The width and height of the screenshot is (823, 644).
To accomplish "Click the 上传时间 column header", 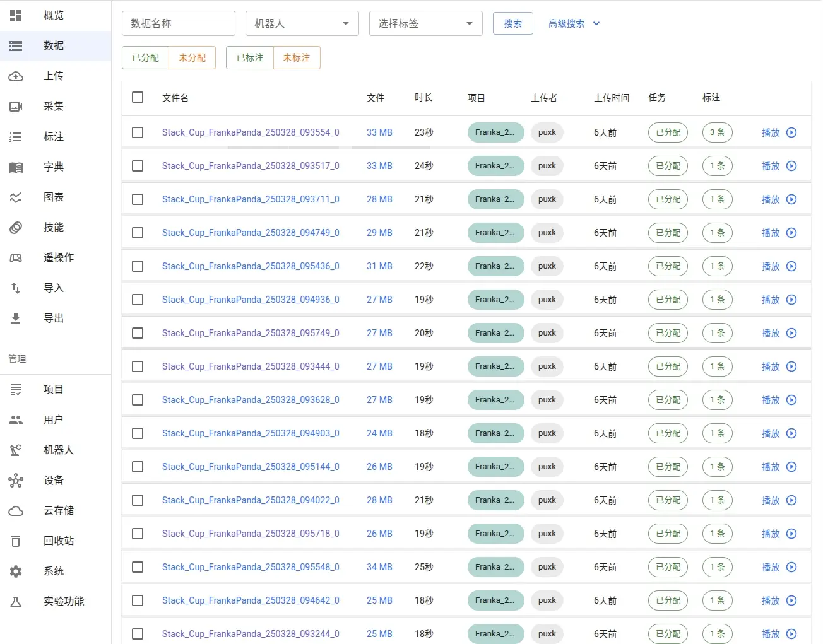I will 612,98.
